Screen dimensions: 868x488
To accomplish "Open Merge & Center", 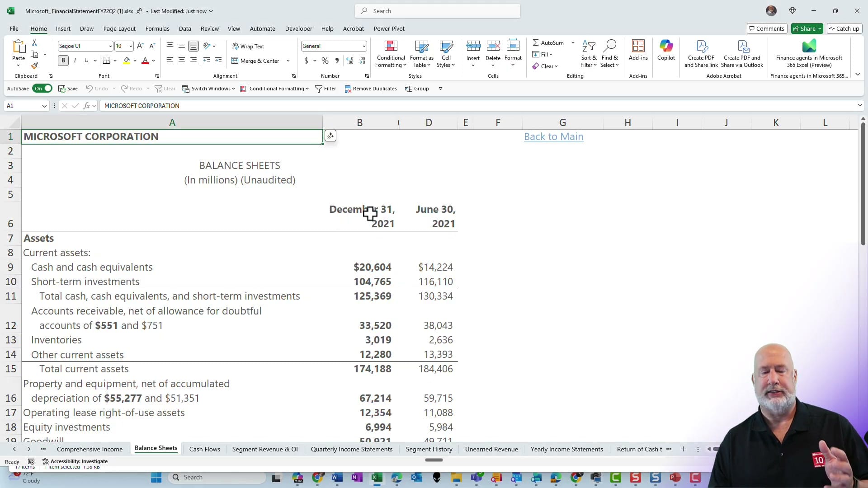I will click(256, 60).
